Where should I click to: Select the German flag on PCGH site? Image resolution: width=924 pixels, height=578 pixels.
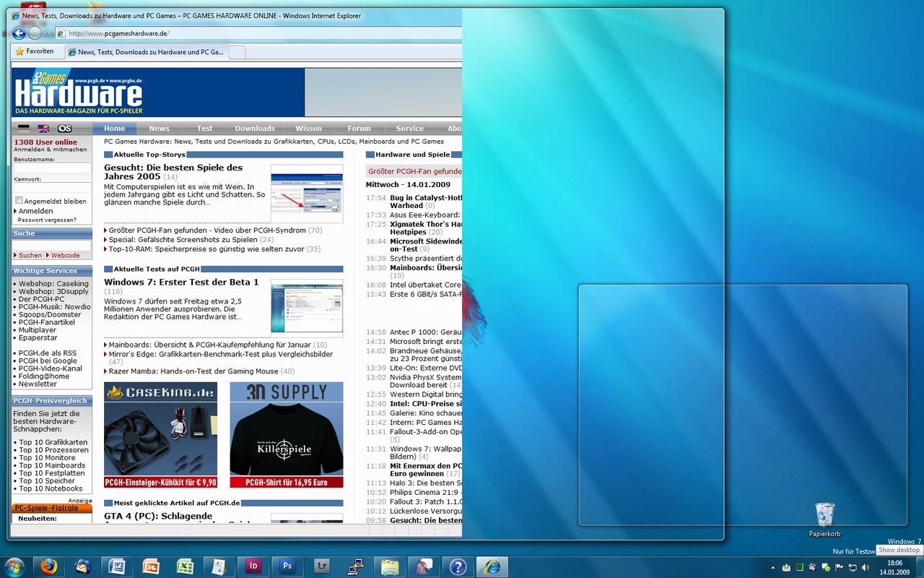click(24, 129)
